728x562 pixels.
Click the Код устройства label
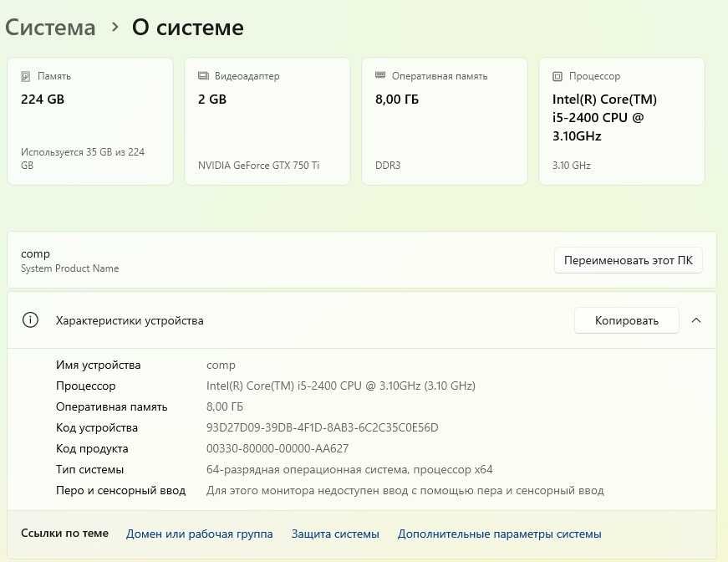[x=97, y=427]
